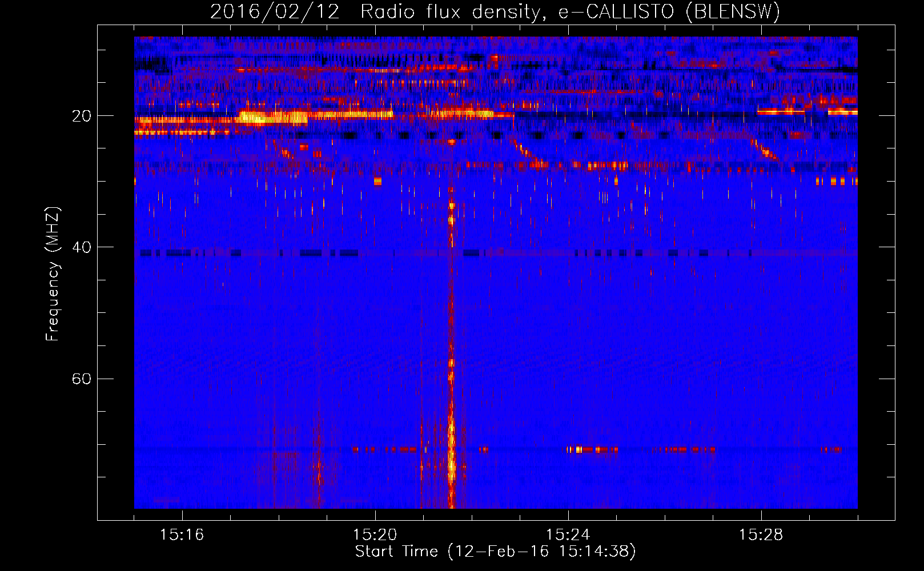Click the 15:16 time tick label

(182, 535)
